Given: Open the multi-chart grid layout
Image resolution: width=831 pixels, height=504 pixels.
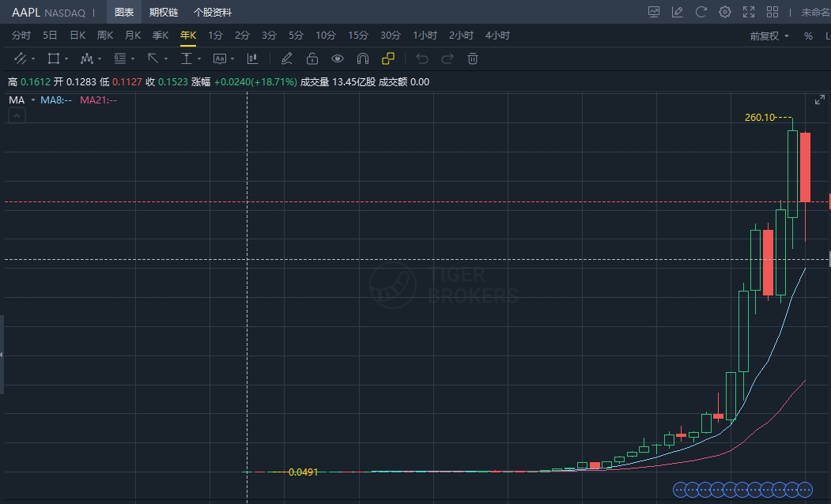Looking at the screenshot, I should 772,12.
